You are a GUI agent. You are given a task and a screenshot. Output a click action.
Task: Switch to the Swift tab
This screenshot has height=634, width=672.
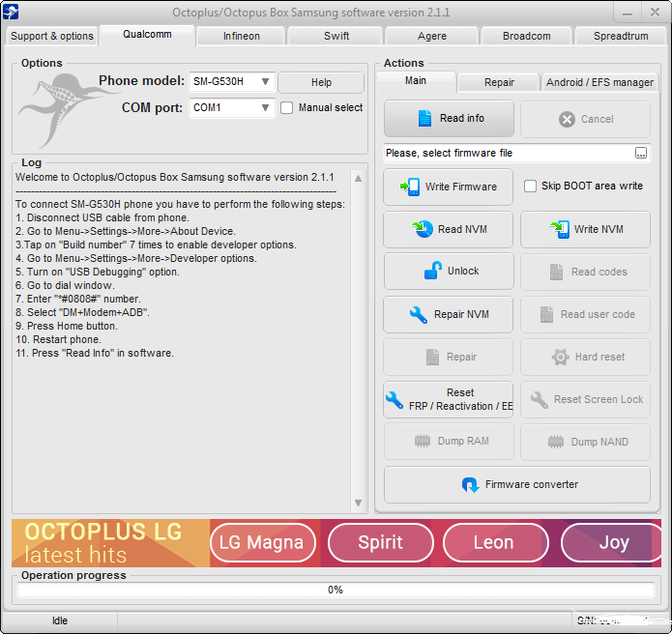336,36
